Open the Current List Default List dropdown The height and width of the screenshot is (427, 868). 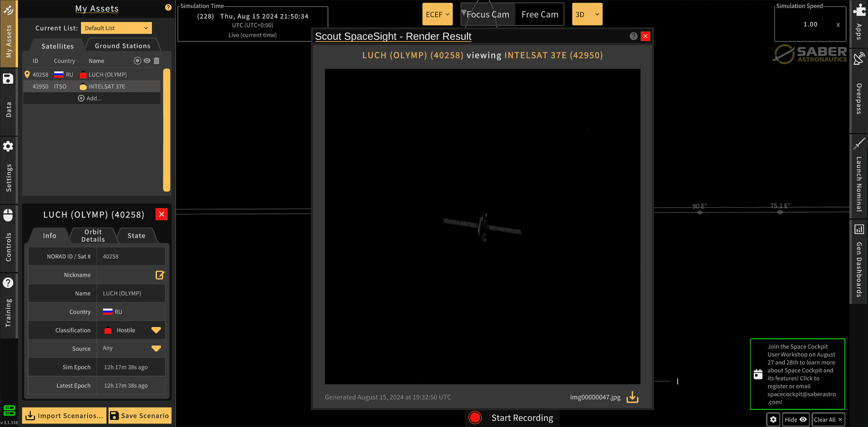(x=116, y=28)
